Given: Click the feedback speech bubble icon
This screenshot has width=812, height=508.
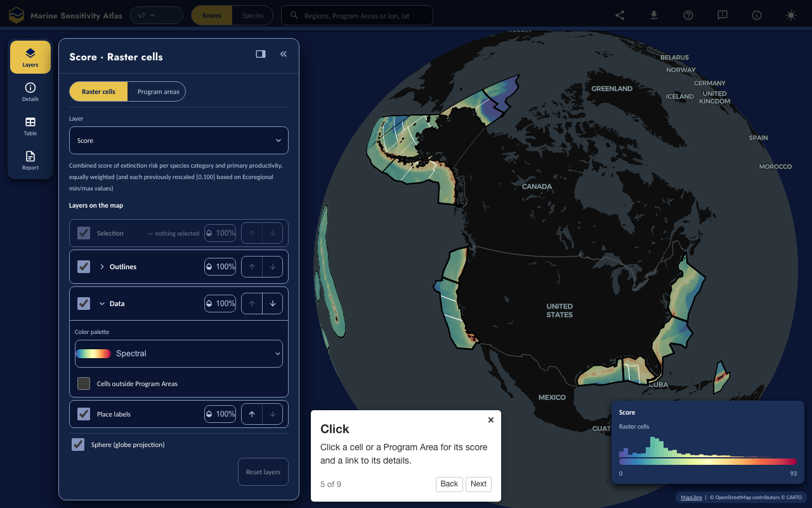Looking at the screenshot, I should pos(723,15).
